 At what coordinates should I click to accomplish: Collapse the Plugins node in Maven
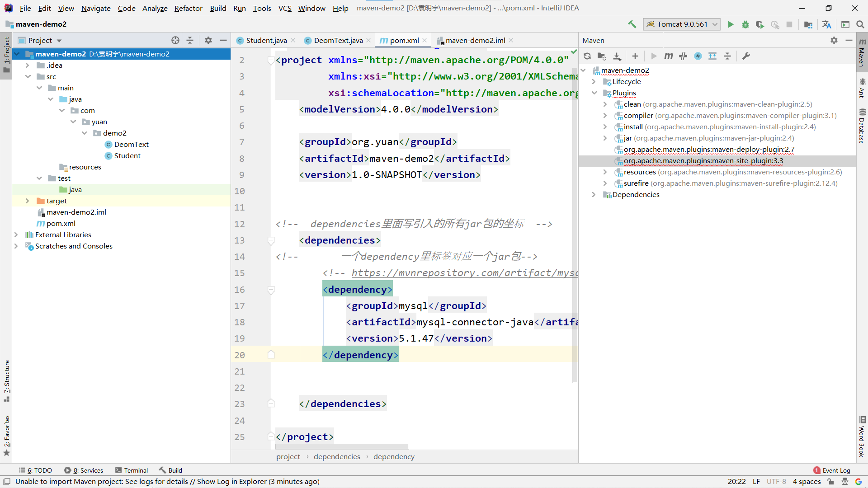point(594,93)
